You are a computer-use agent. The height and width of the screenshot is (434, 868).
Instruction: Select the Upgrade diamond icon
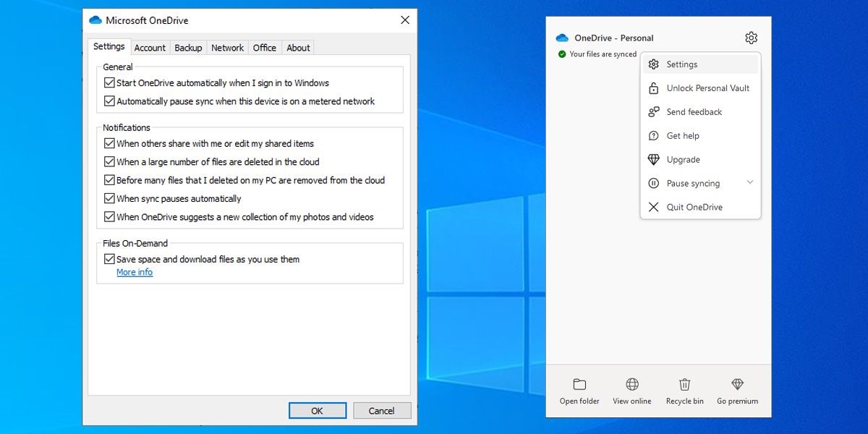(x=653, y=159)
